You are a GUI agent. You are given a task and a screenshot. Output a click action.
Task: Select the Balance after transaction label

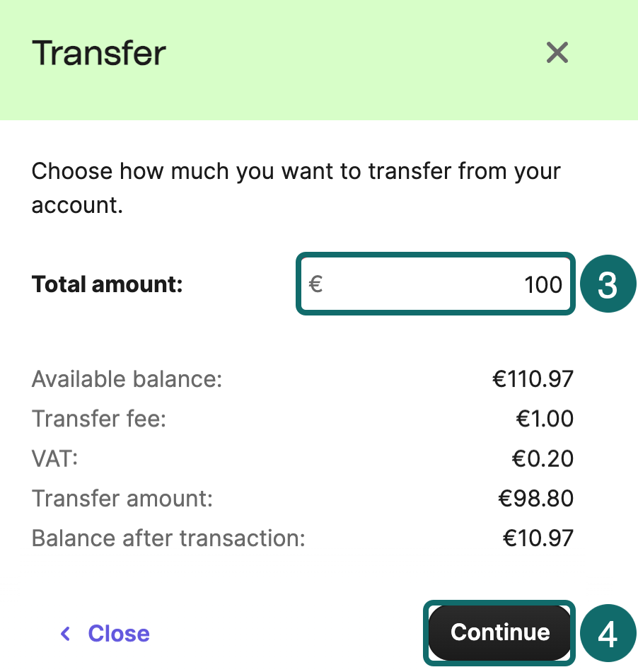click(x=168, y=538)
